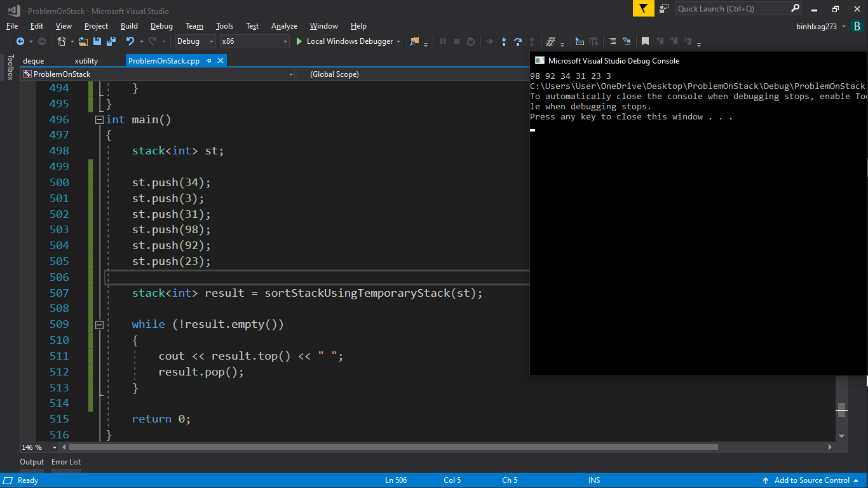This screenshot has width=868, height=488.
Task: Start the Local Windows Debugger
Action: pyautogui.click(x=344, y=41)
